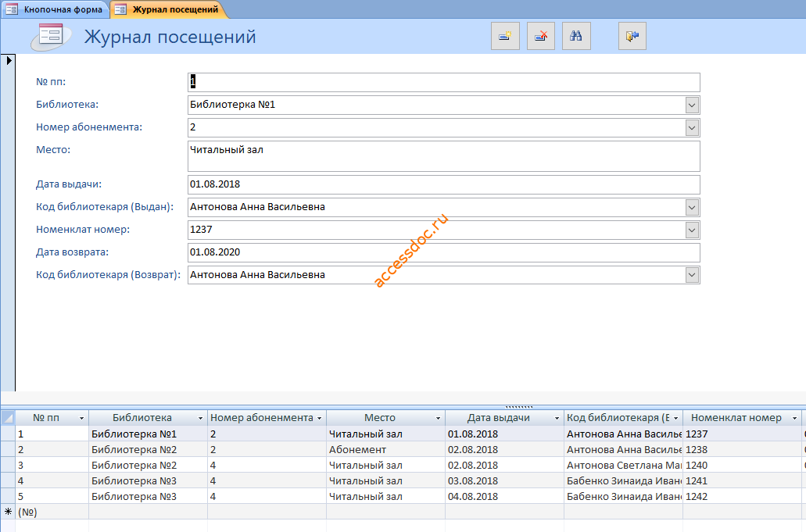
Task: Click the form logo icon beside the title
Action: click(x=50, y=37)
